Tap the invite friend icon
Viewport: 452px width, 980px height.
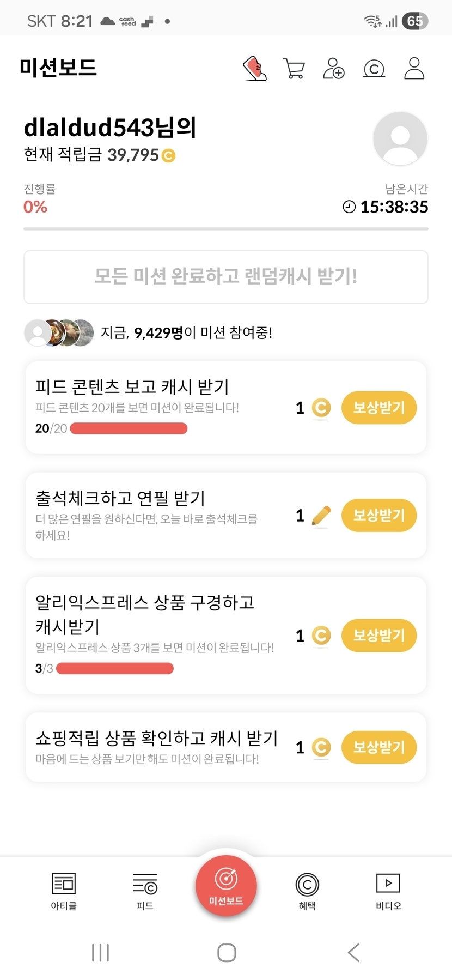(334, 69)
